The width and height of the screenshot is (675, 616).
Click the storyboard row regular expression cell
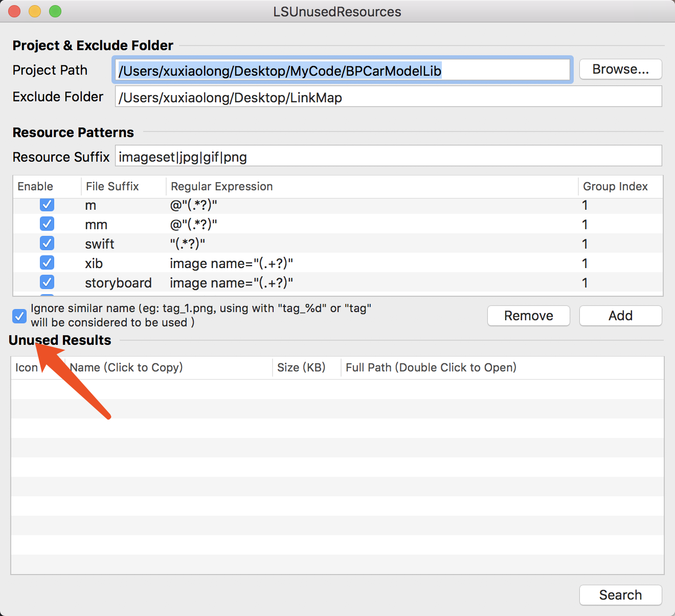[231, 283]
